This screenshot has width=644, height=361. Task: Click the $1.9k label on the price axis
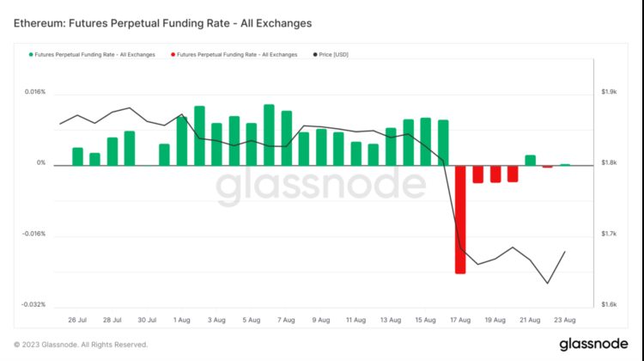pyautogui.click(x=609, y=92)
